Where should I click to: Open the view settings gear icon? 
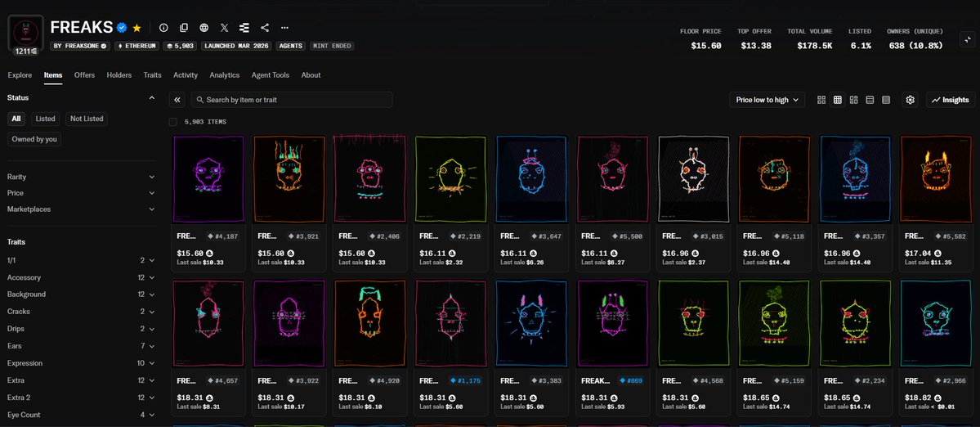(x=910, y=100)
